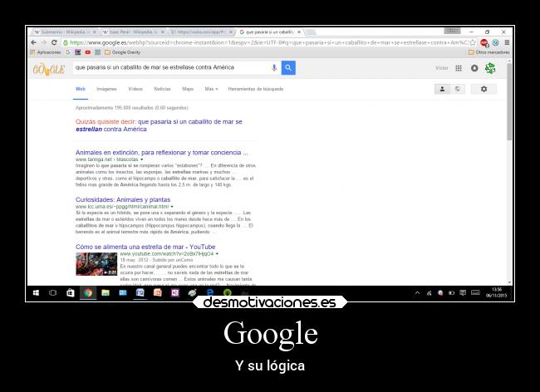Click the browser forward arrow
The width and height of the screenshot is (540, 392).
(44, 42)
